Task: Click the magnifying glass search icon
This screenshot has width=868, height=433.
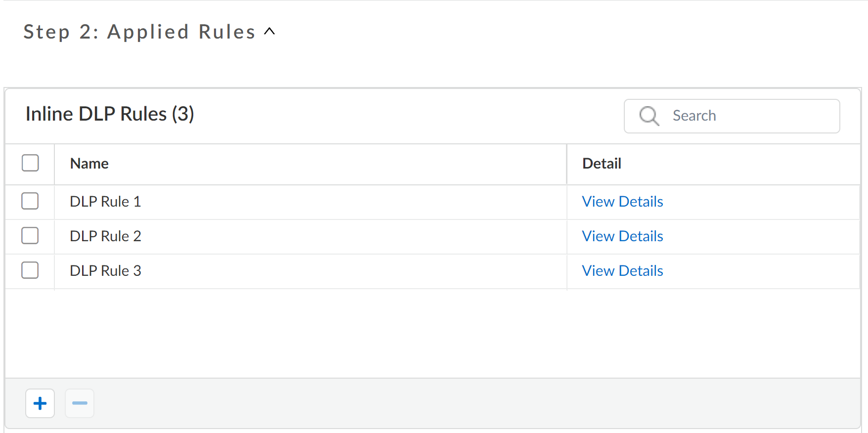Action: tap(649, 116)
